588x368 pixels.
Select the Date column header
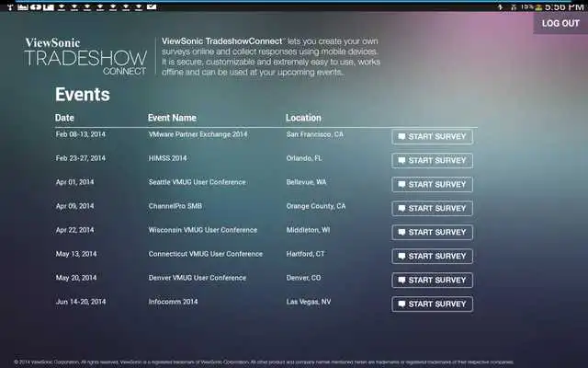(64, 118)
